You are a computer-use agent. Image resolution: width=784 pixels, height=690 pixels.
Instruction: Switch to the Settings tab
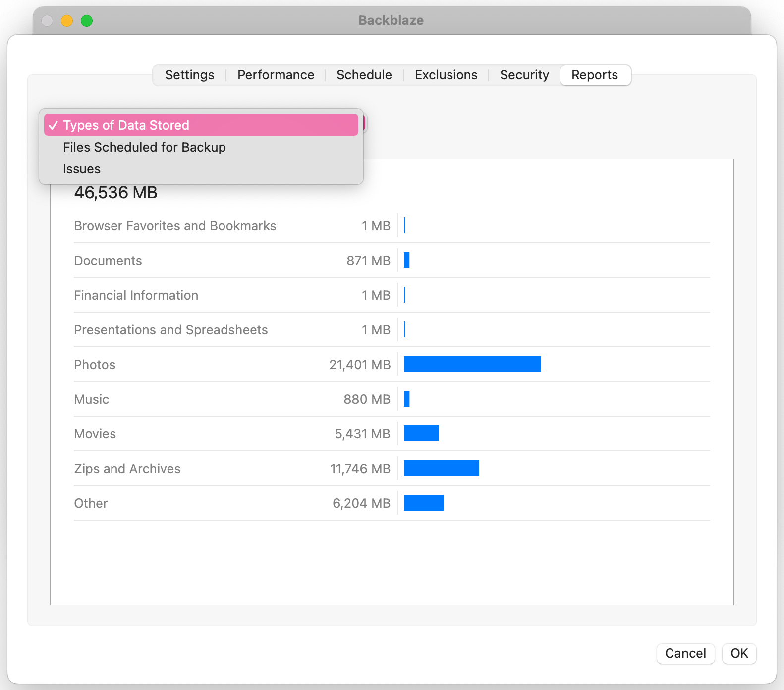coord(189,75)
